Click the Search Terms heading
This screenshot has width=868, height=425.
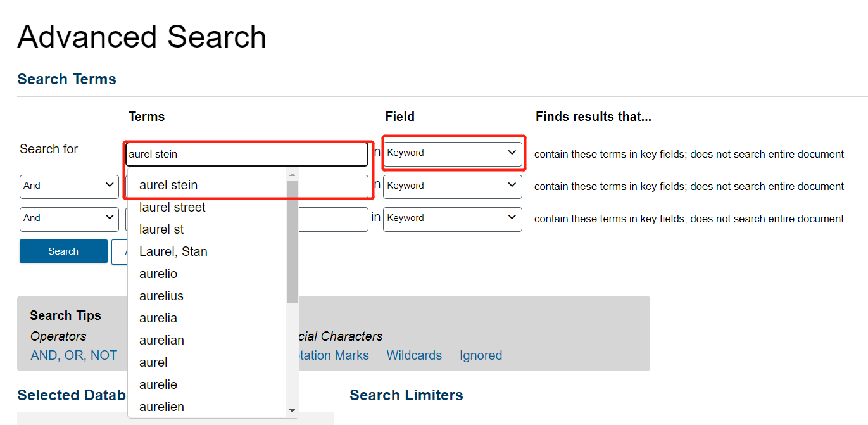66,79
